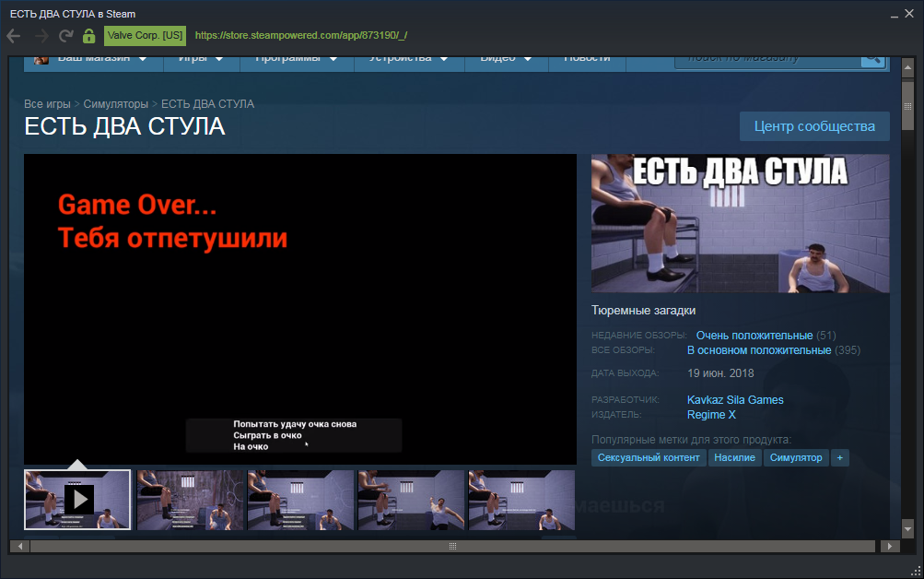The image size is (924, 579).
Task: Click the plus button to add tags
Action: 840,457
